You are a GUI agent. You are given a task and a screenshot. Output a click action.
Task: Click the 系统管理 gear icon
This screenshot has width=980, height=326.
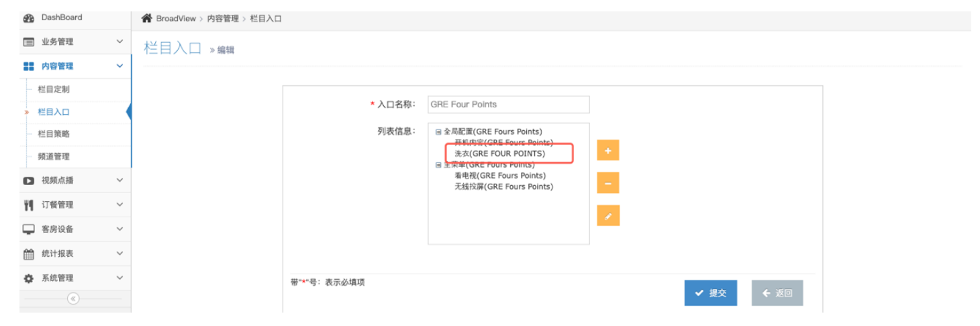(29, 278)
